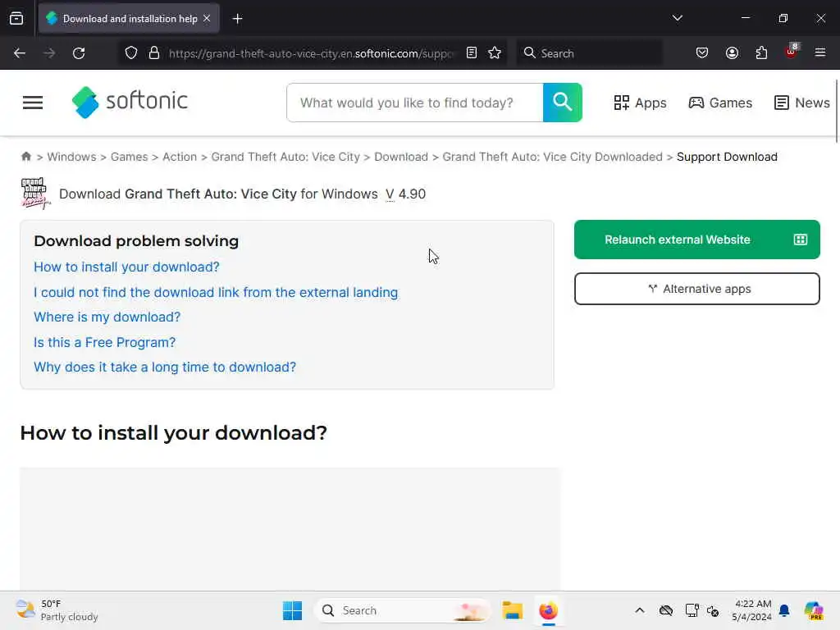Click the GTA Vice City game thumbnail
840x630 pixels.
pos(35,194)
